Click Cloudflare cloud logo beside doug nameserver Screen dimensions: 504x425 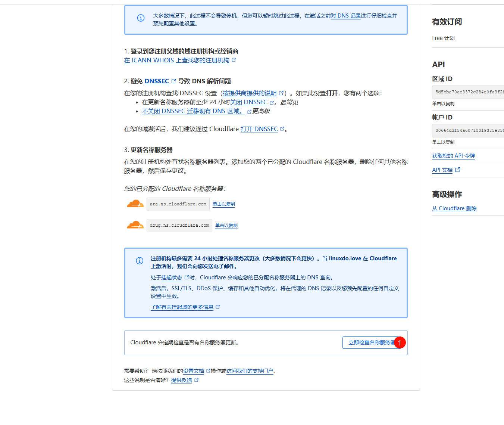click(135, 225)
